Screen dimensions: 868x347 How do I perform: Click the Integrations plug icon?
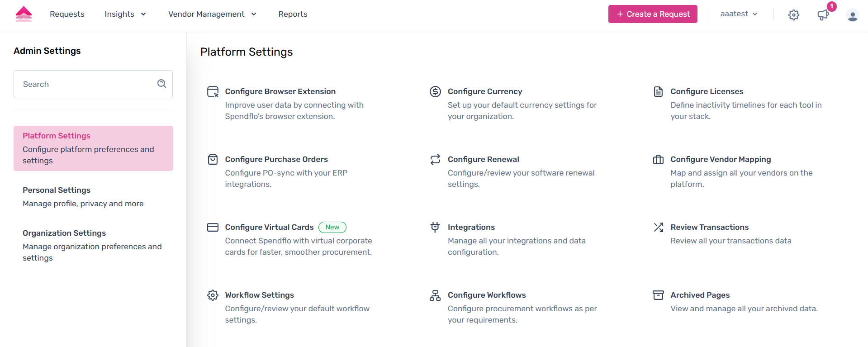point(435,227)
